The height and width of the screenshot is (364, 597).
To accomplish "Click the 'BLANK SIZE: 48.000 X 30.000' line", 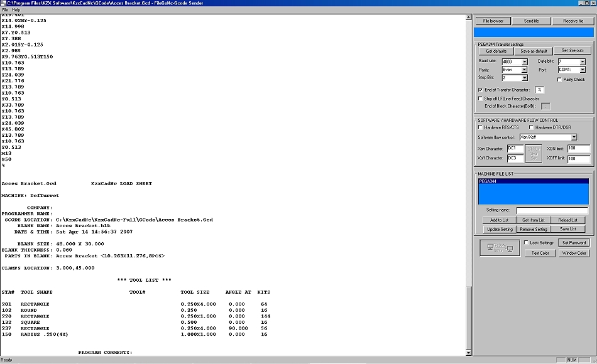I will point(60,244).
